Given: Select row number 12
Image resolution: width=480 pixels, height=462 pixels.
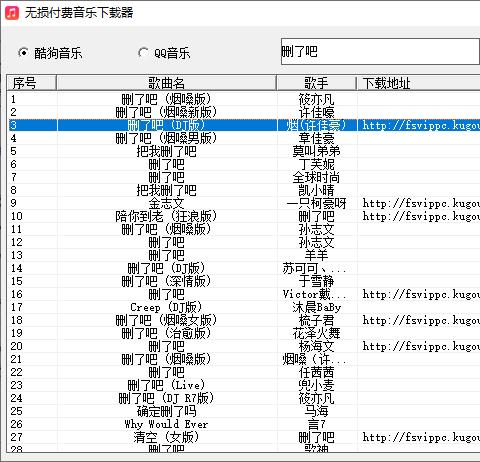Looking at the screenshot, I should (x=16, y=242).
